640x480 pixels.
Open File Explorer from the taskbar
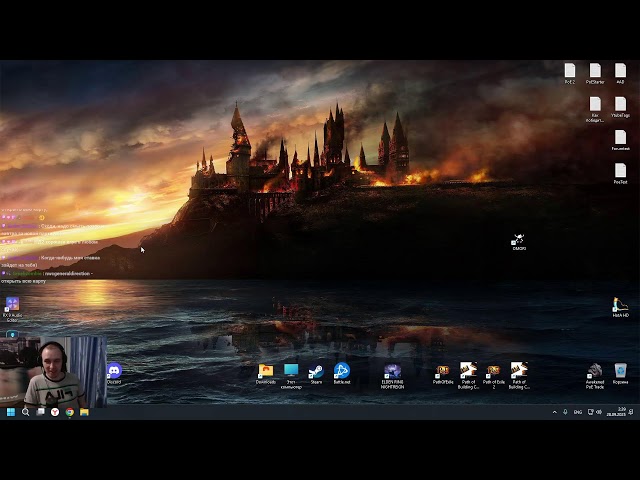point(84,412)
